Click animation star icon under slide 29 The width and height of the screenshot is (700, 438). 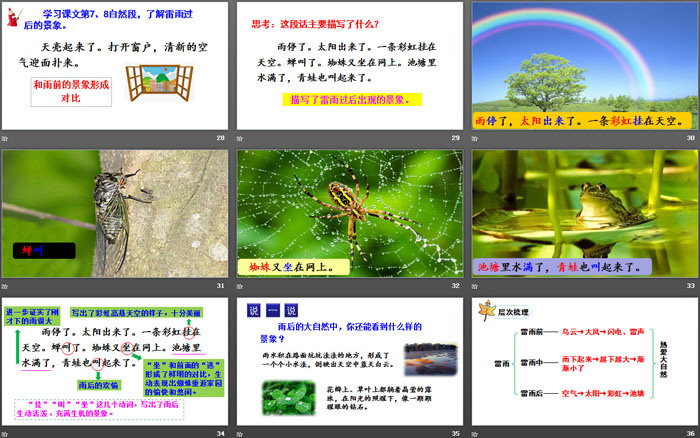pos(240,138)
